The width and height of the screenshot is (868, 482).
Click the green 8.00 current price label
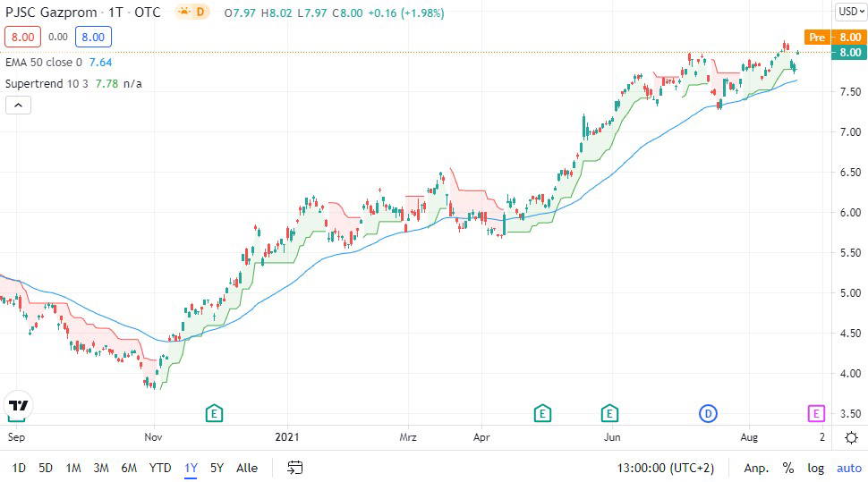[850, 53]
